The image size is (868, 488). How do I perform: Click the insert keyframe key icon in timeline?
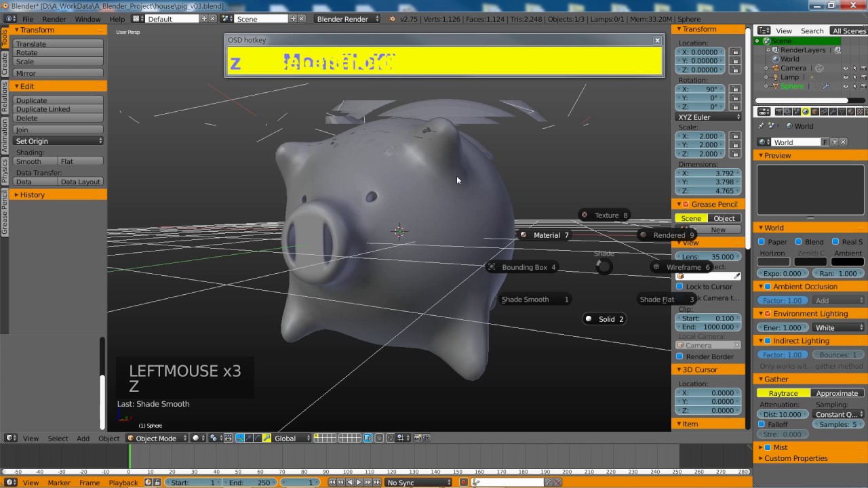point(549,483)
